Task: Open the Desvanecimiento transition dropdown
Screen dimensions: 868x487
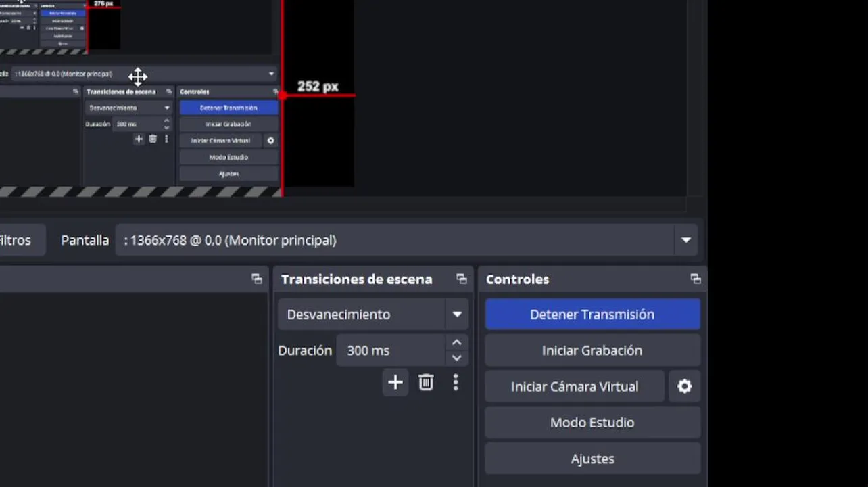Action: click(x=372, y=315)
